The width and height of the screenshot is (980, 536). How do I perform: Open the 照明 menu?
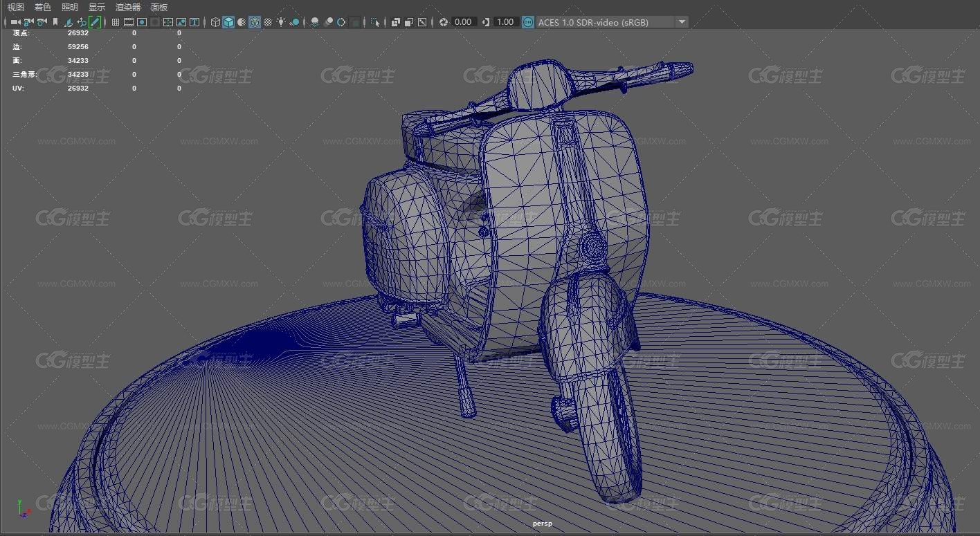coord(70,7)
